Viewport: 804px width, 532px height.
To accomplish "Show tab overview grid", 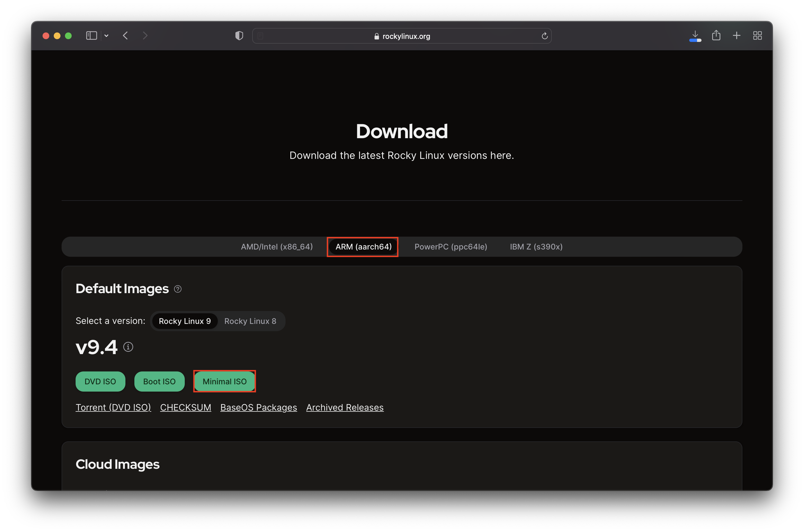I will [x=757, y=36].
